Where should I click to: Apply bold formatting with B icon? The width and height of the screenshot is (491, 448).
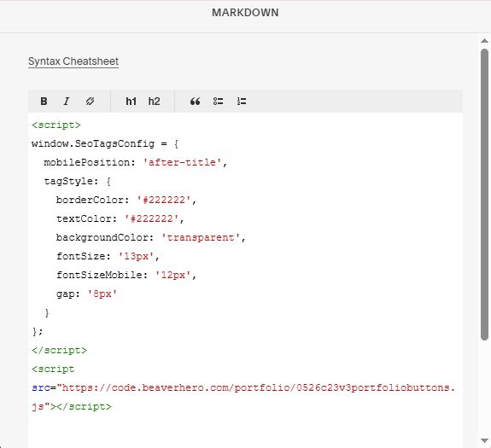[44, 102]
